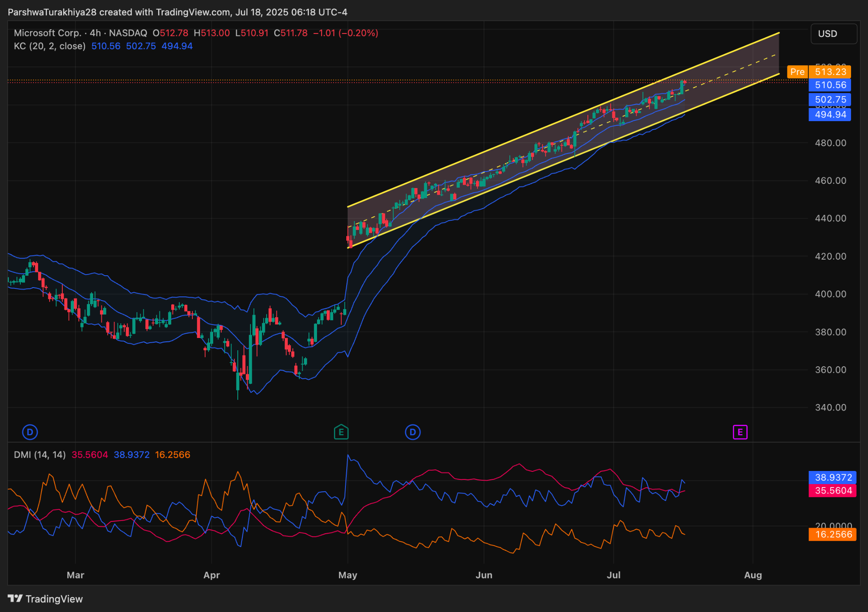Click the DMI 38.9372 blue value label

(832, 478)
